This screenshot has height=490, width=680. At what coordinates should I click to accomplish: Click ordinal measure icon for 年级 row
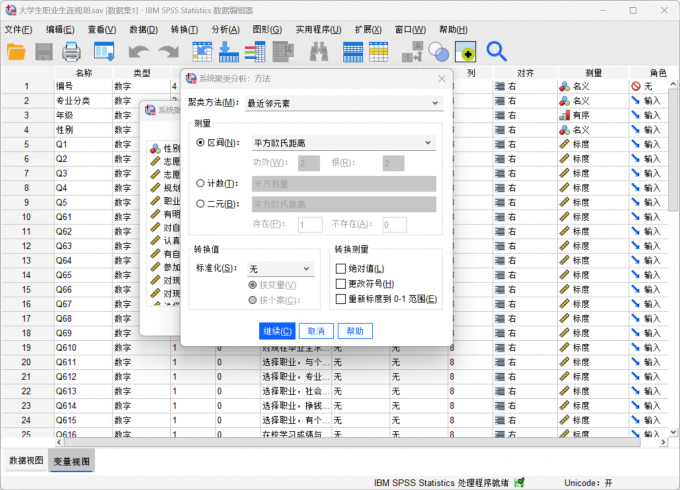pos(564,115)
